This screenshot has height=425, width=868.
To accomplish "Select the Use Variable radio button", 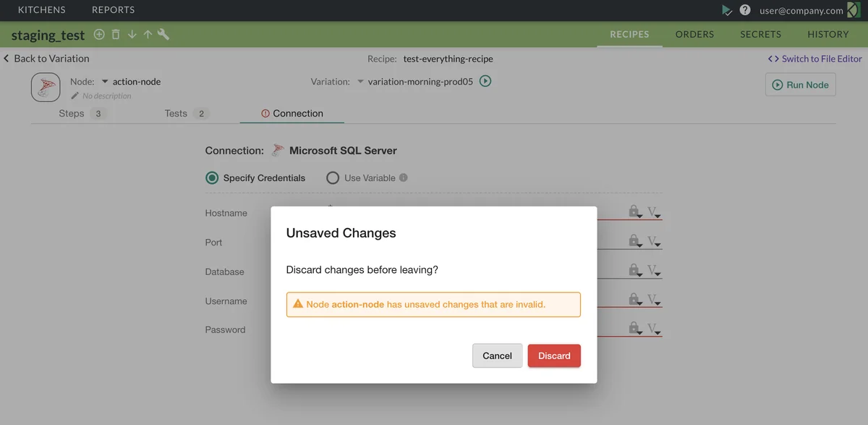I will [x=333, y=178].
